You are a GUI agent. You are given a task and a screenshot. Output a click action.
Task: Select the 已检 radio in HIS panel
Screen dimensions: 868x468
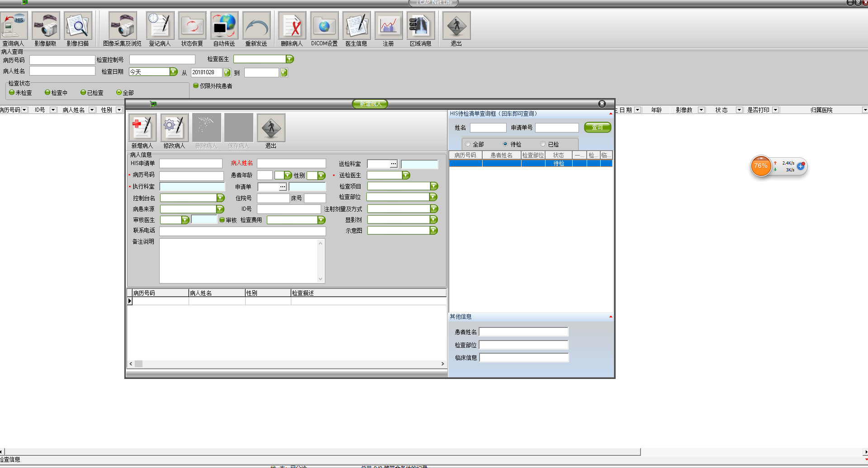click(543, 144)
